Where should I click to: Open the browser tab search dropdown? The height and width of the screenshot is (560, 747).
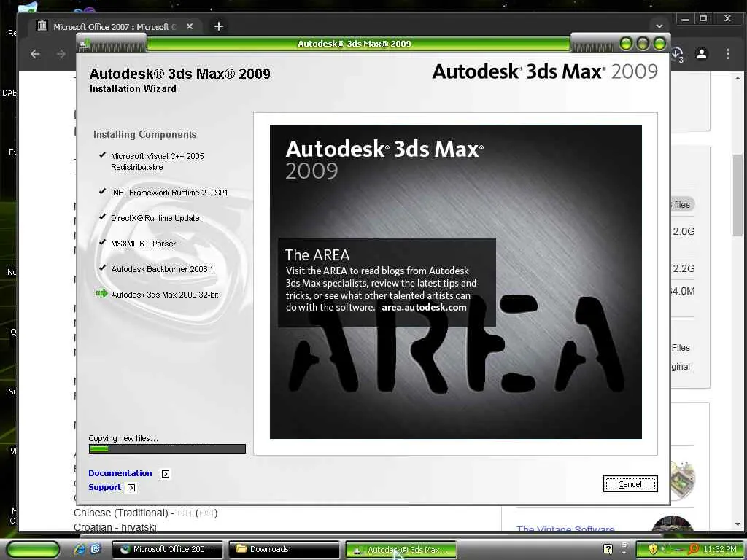pos(659,26)
